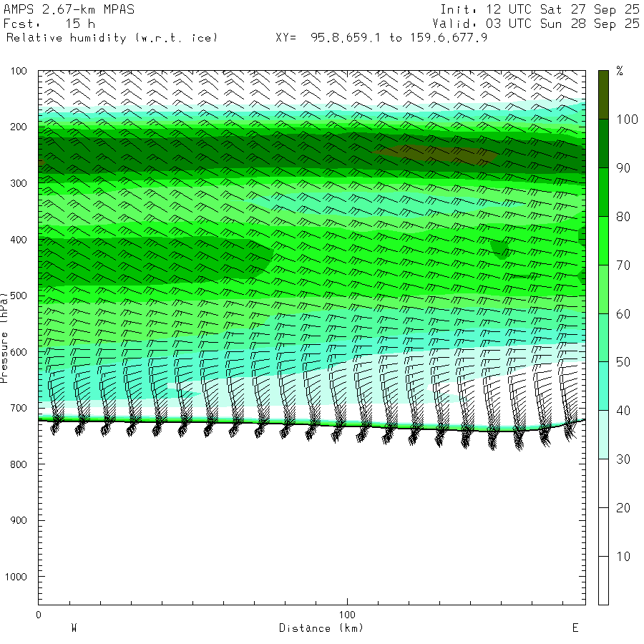Click the 'Valid: 03 UTC Sun 28 Sep 25' text
The height and width of the screenshot is (644, 644).
(x=536, y=24)
